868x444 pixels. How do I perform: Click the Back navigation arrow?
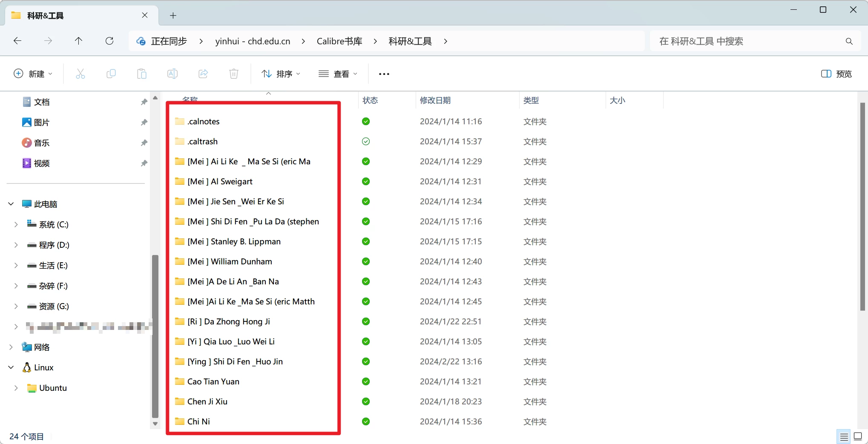tap(17, 41)
